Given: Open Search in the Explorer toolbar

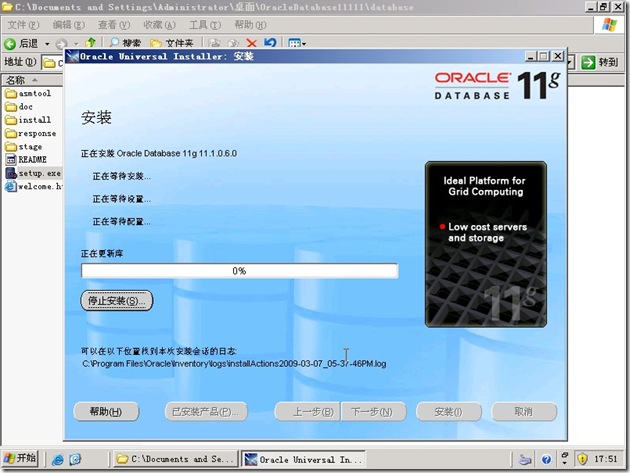Looking at the screenshot, I should (x=125, y=43).
